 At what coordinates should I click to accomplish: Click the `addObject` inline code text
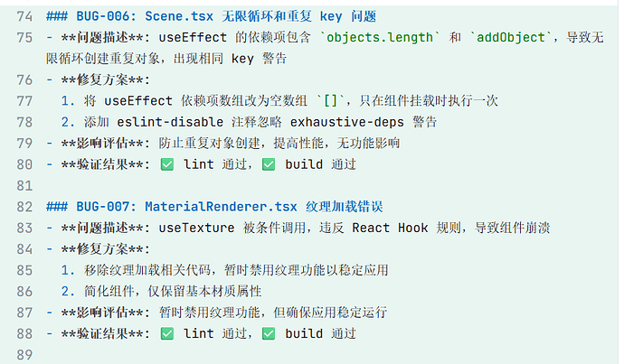(511, 38)
